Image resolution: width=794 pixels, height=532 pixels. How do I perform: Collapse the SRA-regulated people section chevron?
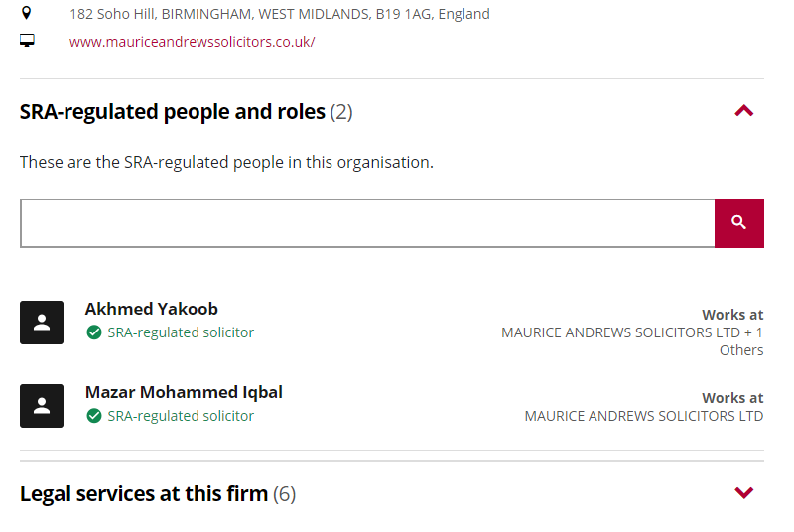tap(744, 111)
